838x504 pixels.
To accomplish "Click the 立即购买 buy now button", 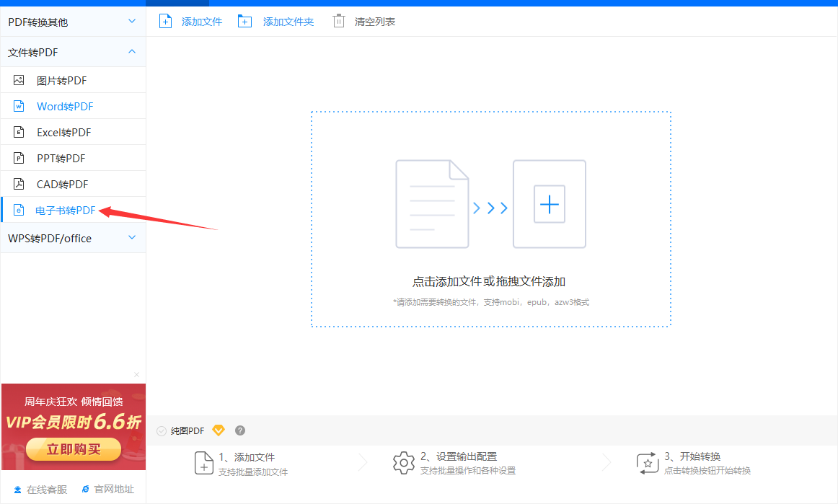I will 74,449.
